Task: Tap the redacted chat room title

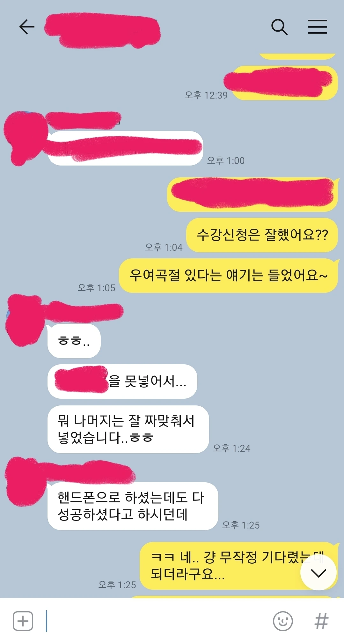Action: pyautogui.click(x=102, y=31)
